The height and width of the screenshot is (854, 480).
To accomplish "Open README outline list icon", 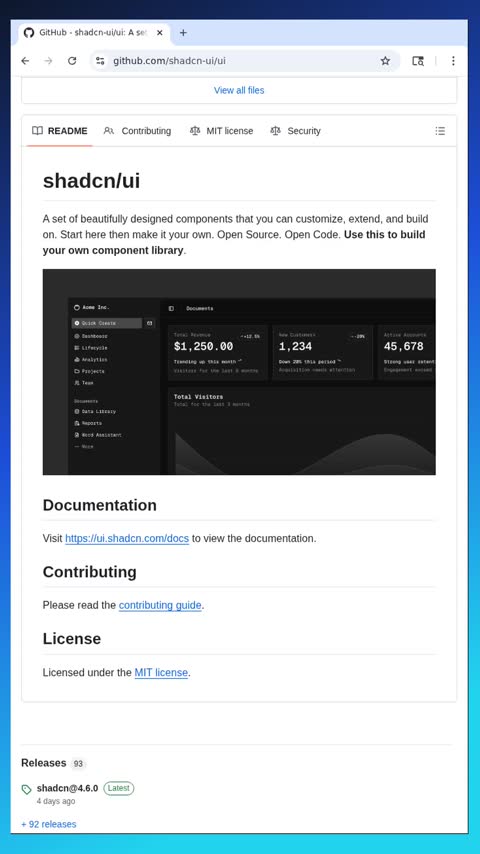I will pyautogui.click(x=440, y=131).
